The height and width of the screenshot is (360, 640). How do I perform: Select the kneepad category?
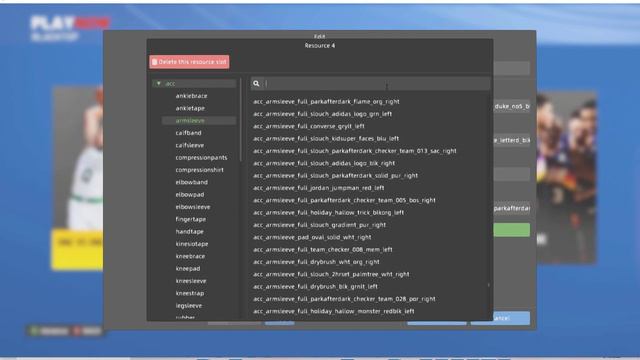click(x=188, y=269)
